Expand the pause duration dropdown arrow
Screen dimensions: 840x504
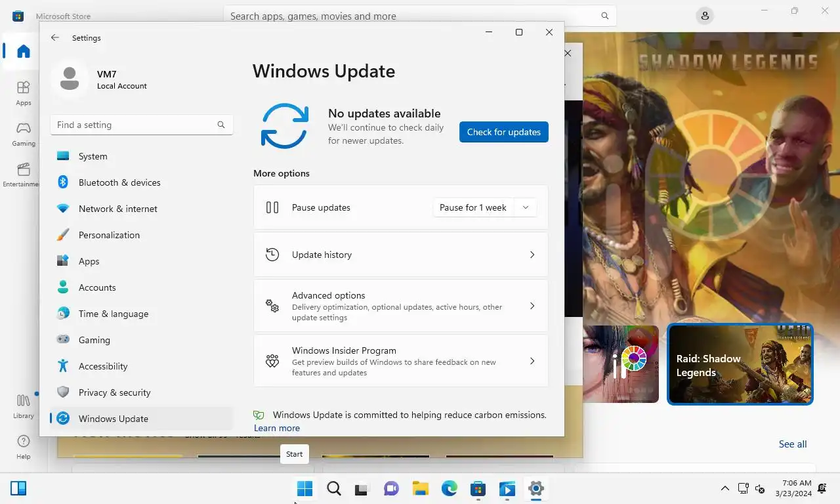tap(526, 207)
